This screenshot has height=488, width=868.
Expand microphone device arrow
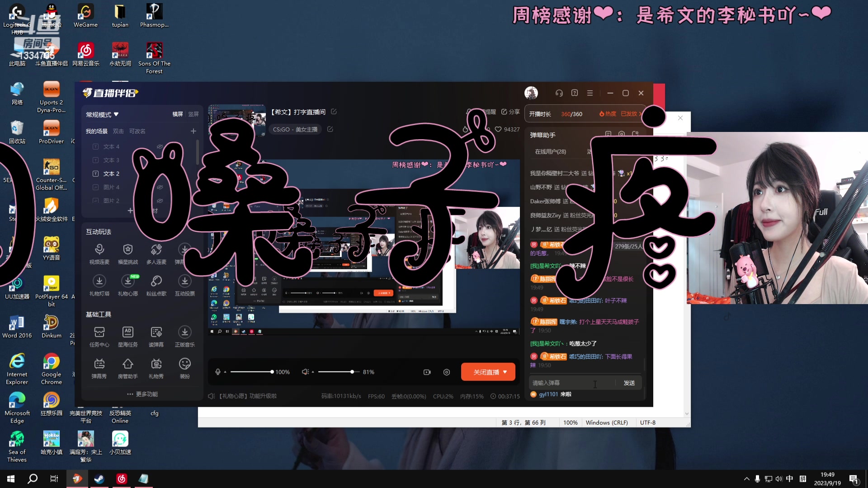coord(225,372)
